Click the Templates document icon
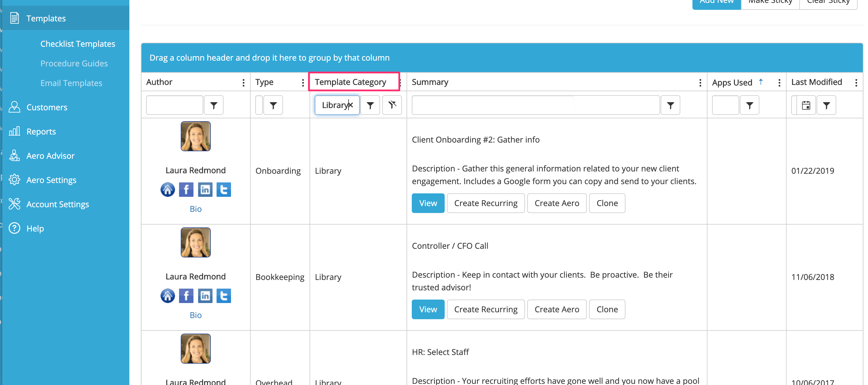The width and height of the screenshot is (868, 385). tap(14, 18)
